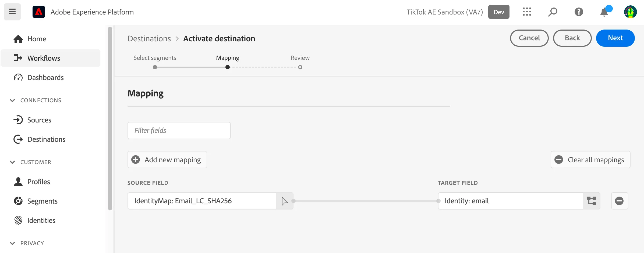
Task: Click the Destinations breadcrumb link
Action: (149, 38)
